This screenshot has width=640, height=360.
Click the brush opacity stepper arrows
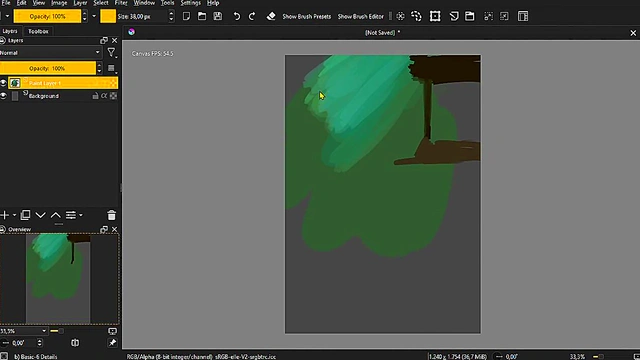click(x=84, y=16)
